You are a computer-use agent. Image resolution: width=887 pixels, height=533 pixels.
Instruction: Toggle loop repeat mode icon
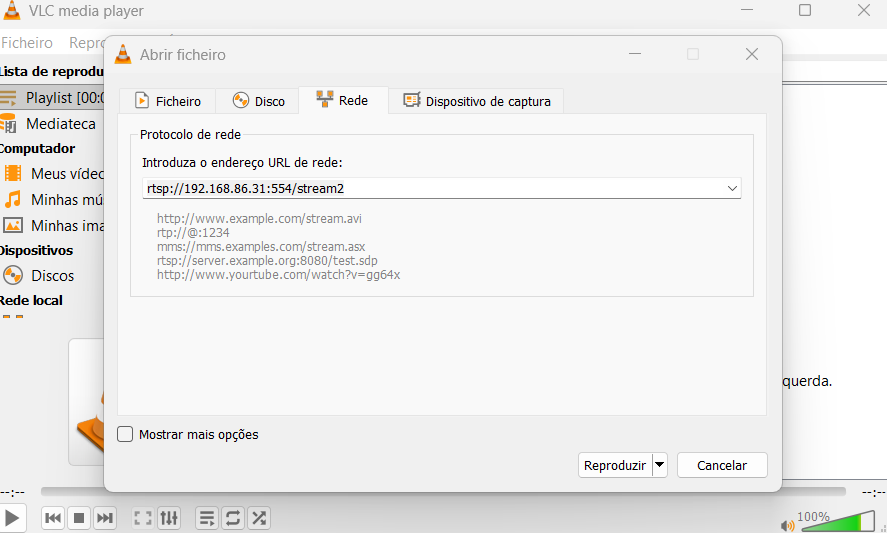click(x=233, y=518)
